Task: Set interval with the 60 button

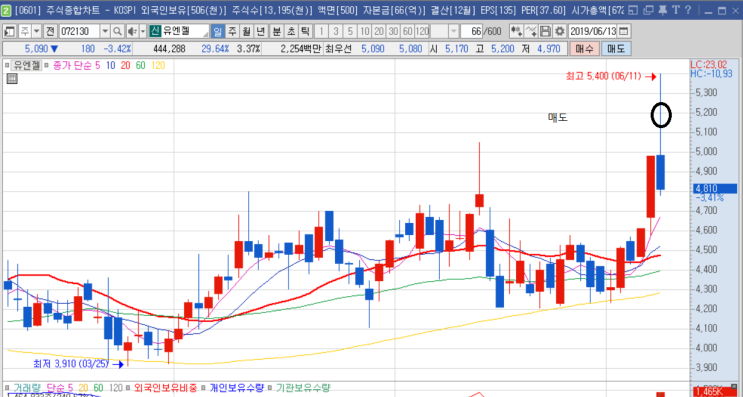Action: (407, 31)
